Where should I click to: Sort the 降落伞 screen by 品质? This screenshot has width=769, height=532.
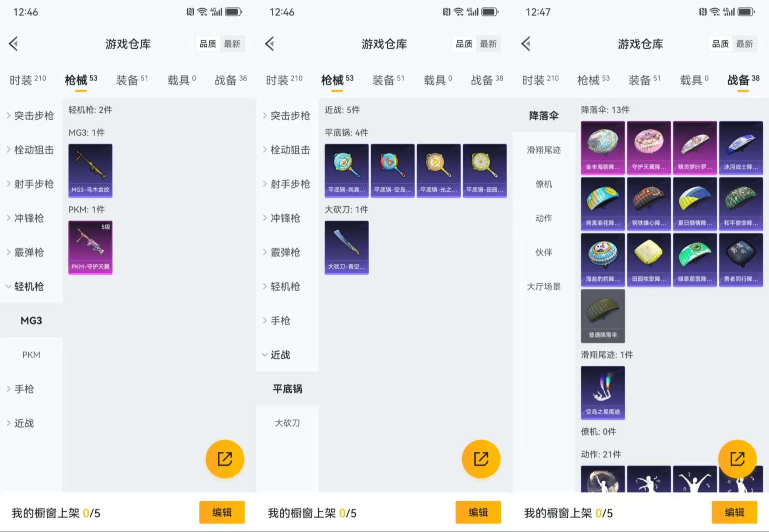(x=720, y=44)
